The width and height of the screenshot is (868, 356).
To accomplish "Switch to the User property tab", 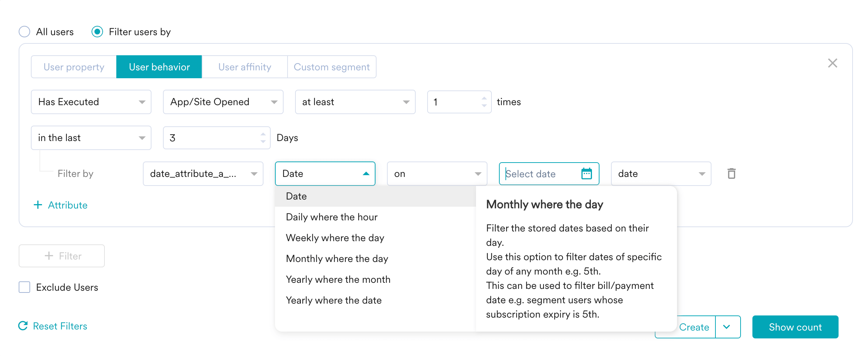I will (x=74, y=67).
